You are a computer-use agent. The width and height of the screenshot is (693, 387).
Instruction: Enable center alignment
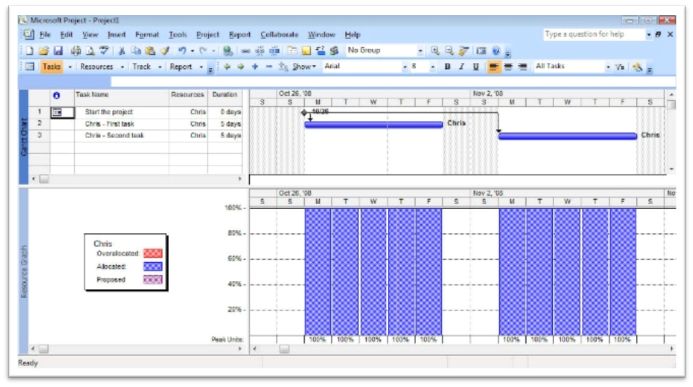click(x=508, y=67)
